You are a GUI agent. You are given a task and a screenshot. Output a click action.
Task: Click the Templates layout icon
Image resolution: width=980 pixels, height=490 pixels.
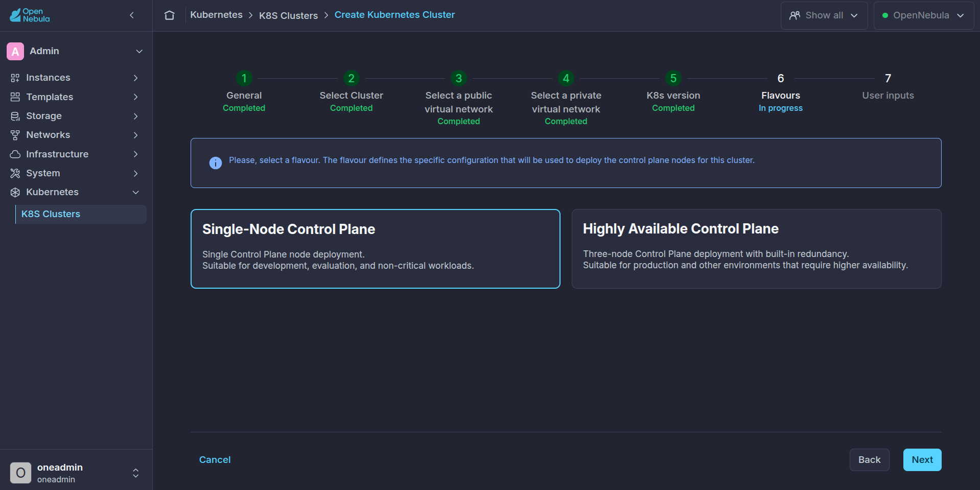[15, 97]
